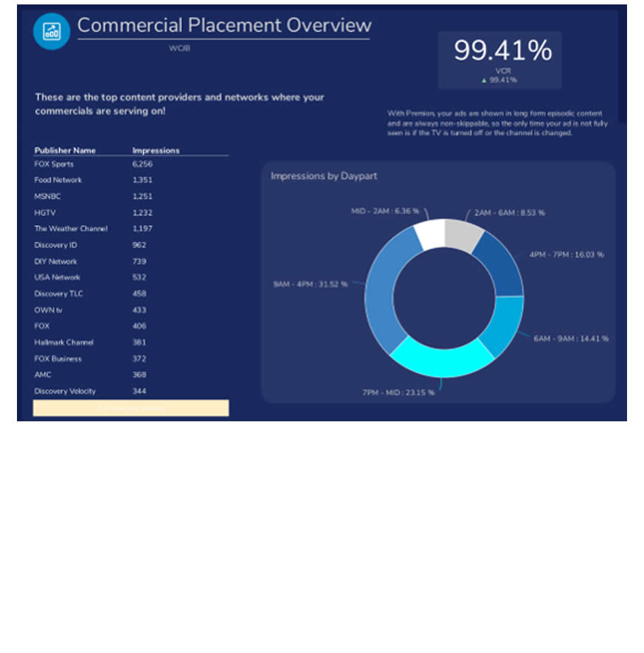Select the Food Network row
644x653 pixels.
(x=58, y=180)
